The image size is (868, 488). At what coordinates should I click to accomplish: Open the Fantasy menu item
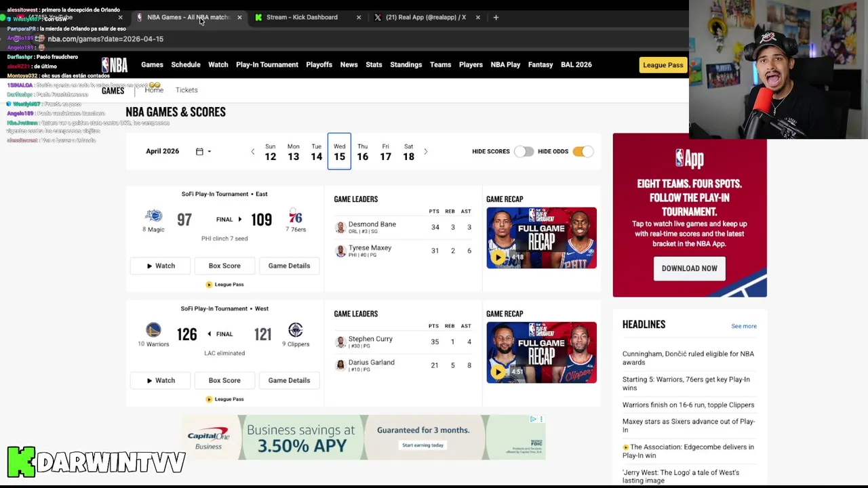tap(540, 65)
